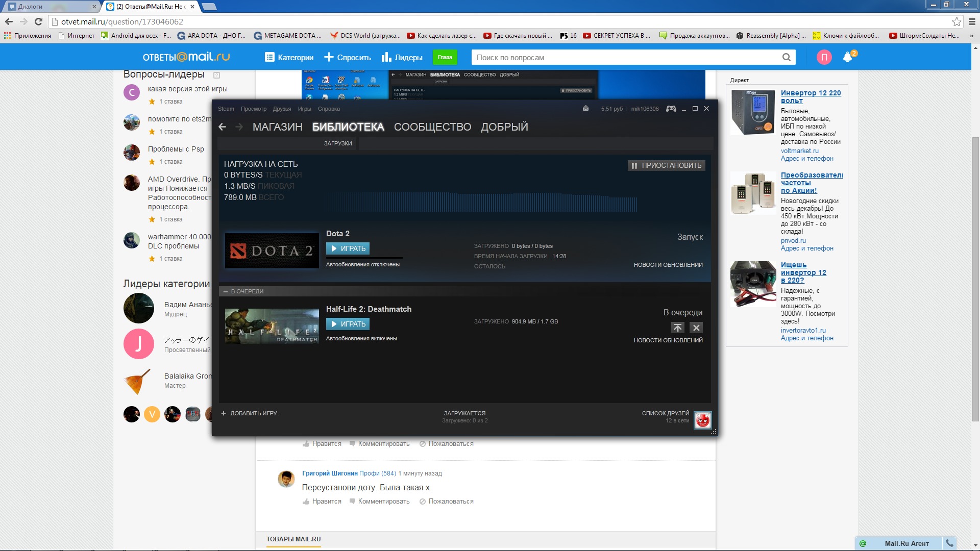Open the Игры menu in Steam
This screenshot has height=551, width=980.
305,109
